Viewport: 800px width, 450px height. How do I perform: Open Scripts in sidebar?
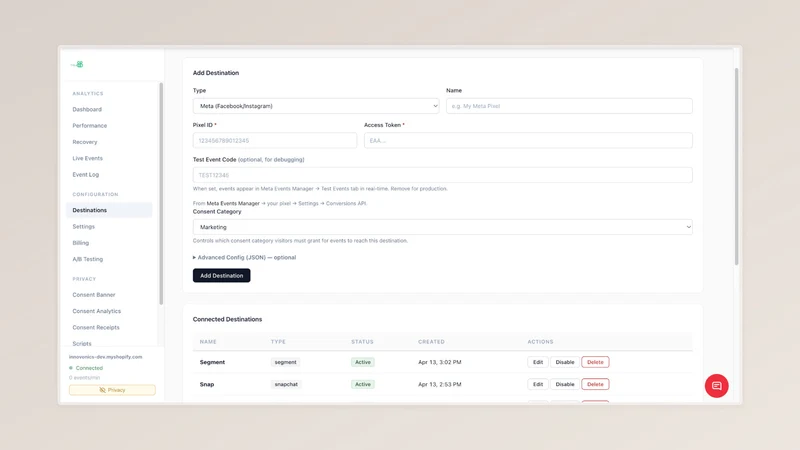pos(82,343)
